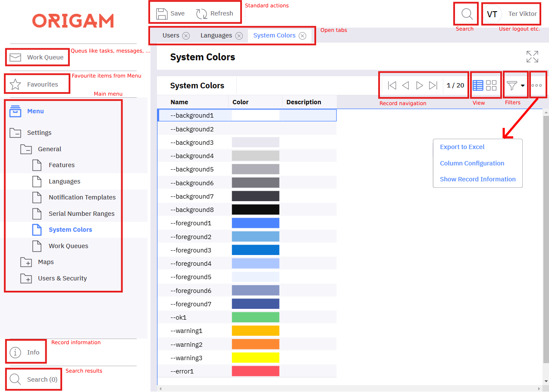The width and height of the screenshot is (549, 392).
Task: Open the three-dots more options menu
Action: pos(536,85)
